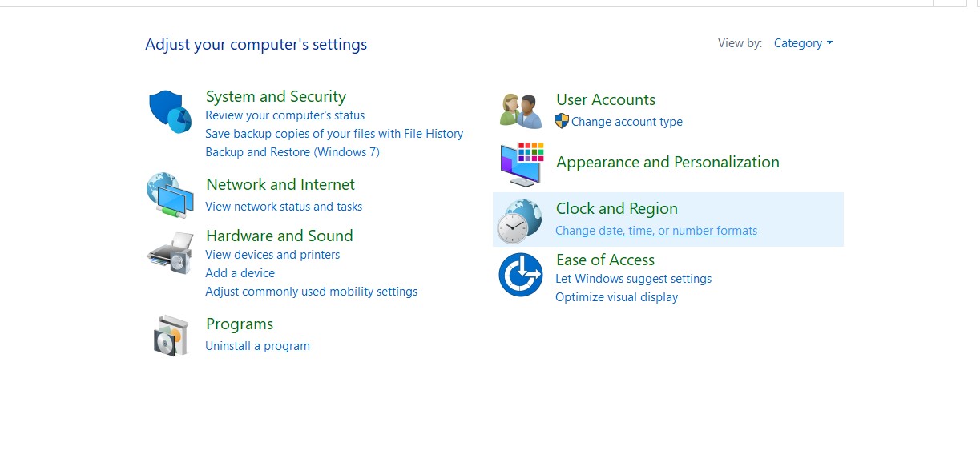Open Review your computer's status

[x=284, y=115]
